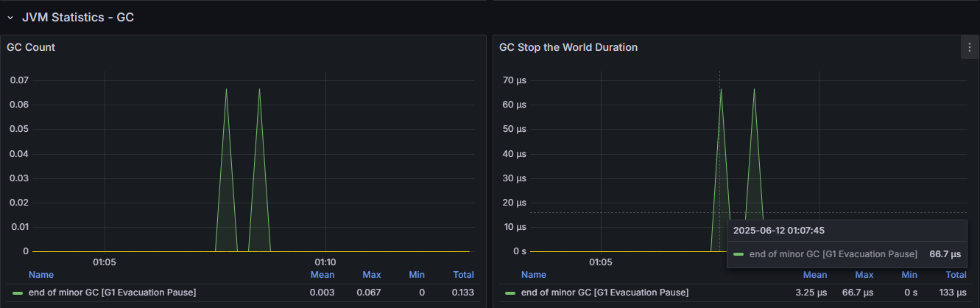980x308 pixels.
Task: Open the GC Count panel title
Action: 31,47
